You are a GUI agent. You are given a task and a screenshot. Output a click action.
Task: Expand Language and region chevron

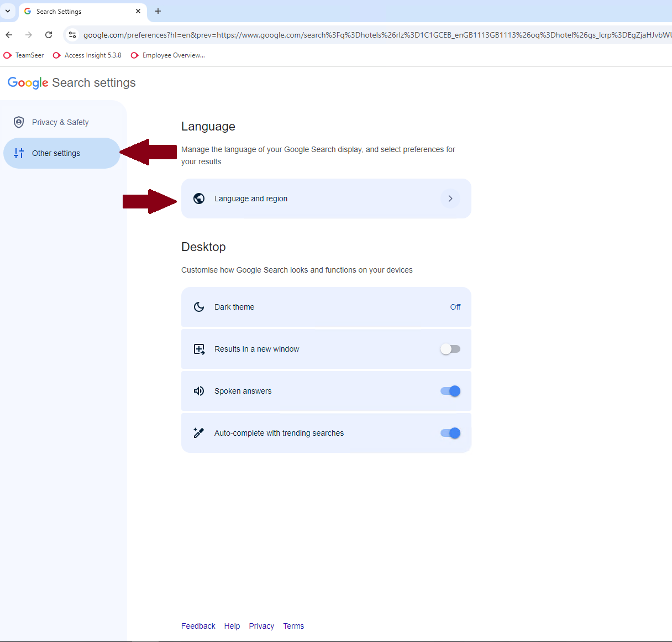pyautogui.click(x=450, y=199)
